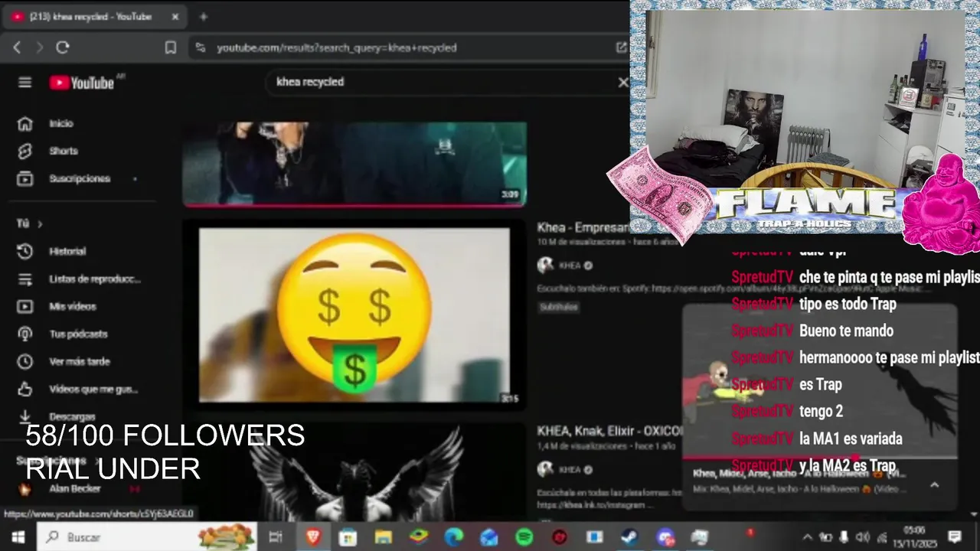Reload the page with the refresh icon

point(63,47)
